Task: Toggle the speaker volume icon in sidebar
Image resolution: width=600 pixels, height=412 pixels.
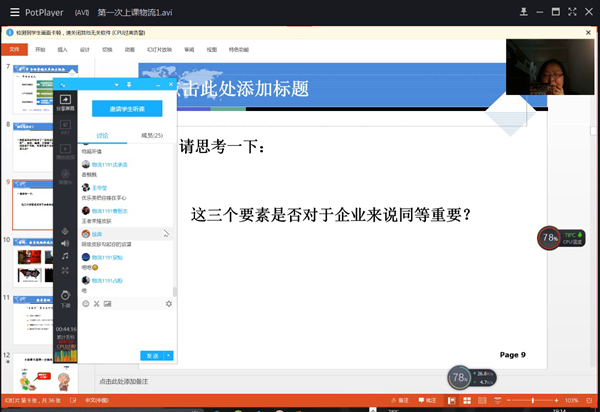Action: point(65,243)
